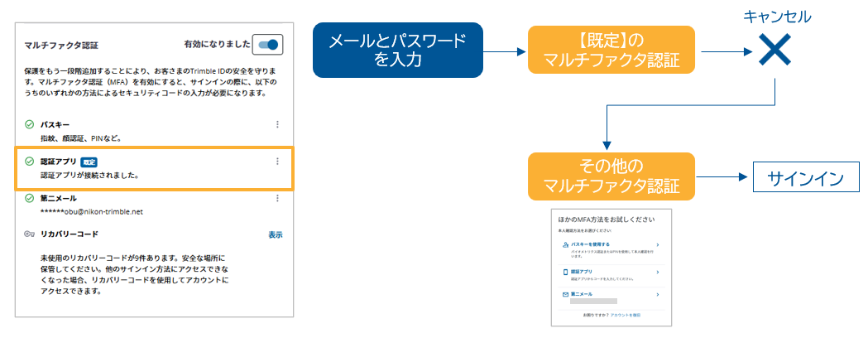Select the phone icon for 認証アプリ method
This screenshot has height=338, width=868.
coord(565,272)
